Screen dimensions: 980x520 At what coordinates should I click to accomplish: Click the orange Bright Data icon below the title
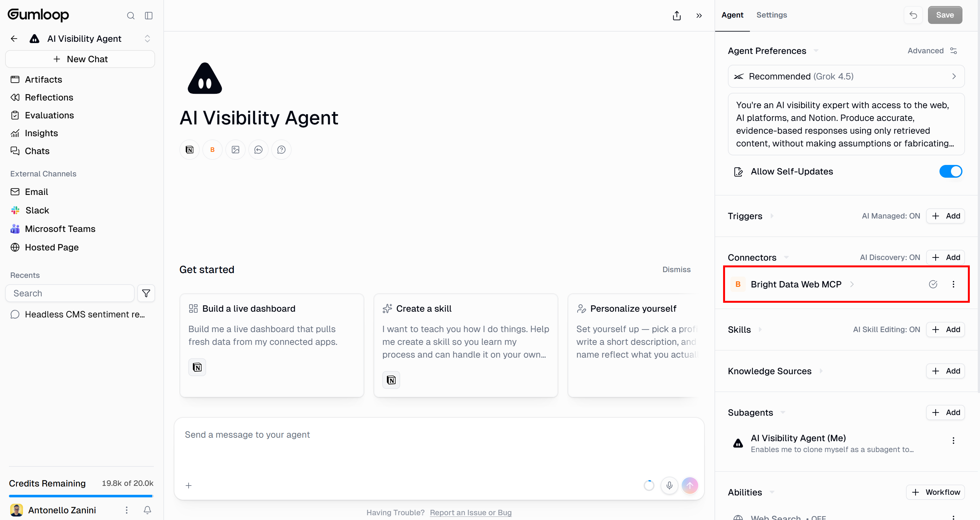(x=212, y=150)
